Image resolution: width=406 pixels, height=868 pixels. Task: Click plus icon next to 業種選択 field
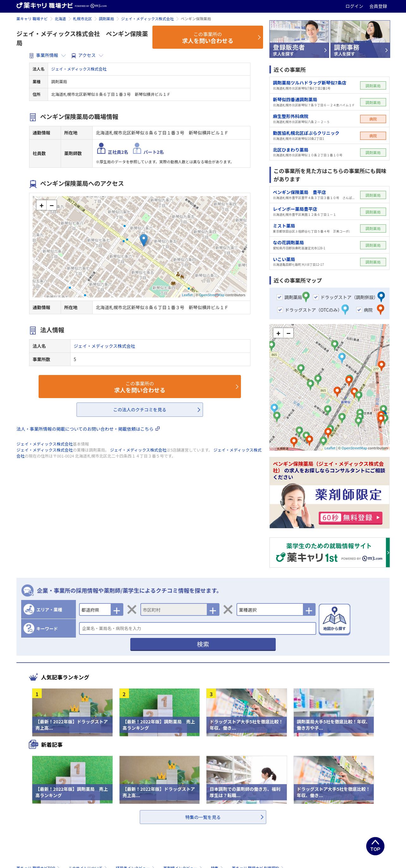pos(309,610)
